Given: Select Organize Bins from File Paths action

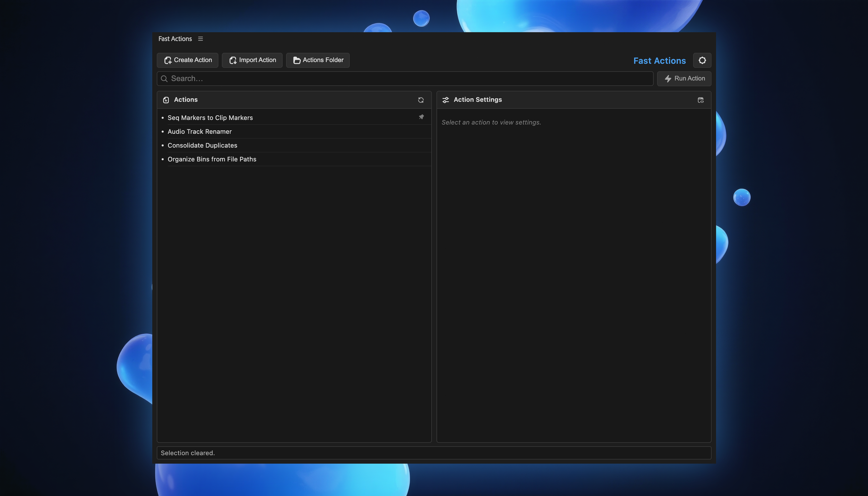Looking at the screenshot, I should pos(212,159).
